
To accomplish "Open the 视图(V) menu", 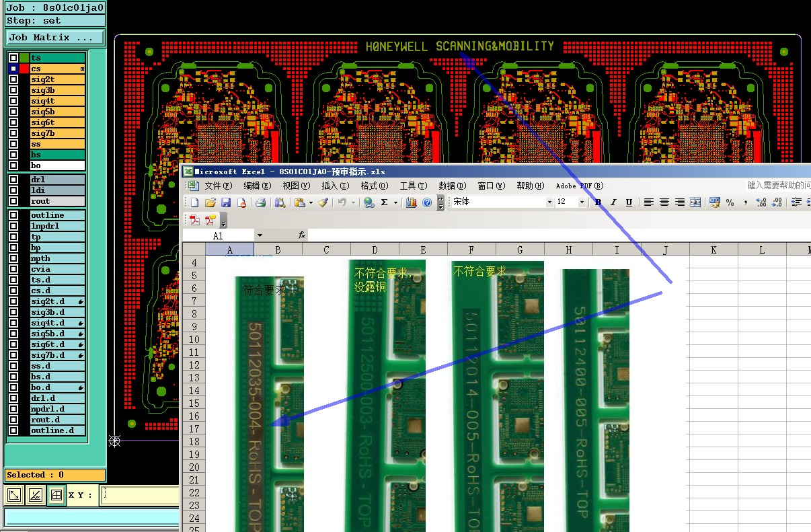I will [296, 186].
